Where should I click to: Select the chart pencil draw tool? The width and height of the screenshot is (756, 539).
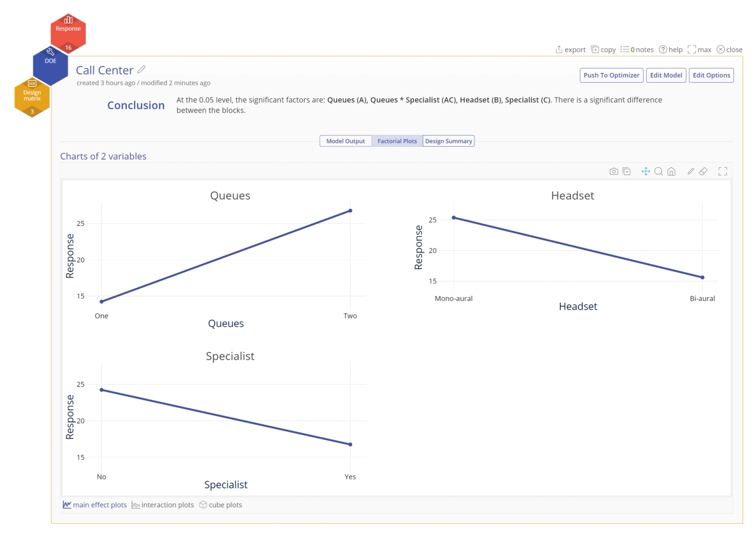click(691, 171)
